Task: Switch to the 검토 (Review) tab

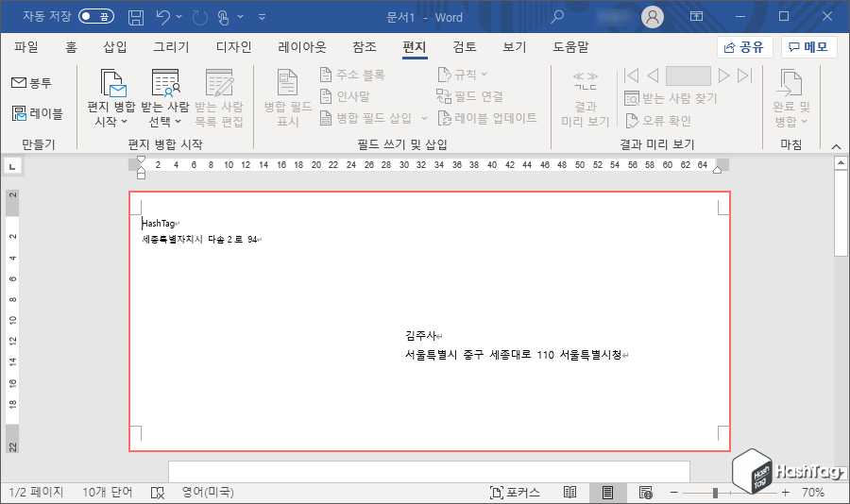Action: [x=465, y=47]
